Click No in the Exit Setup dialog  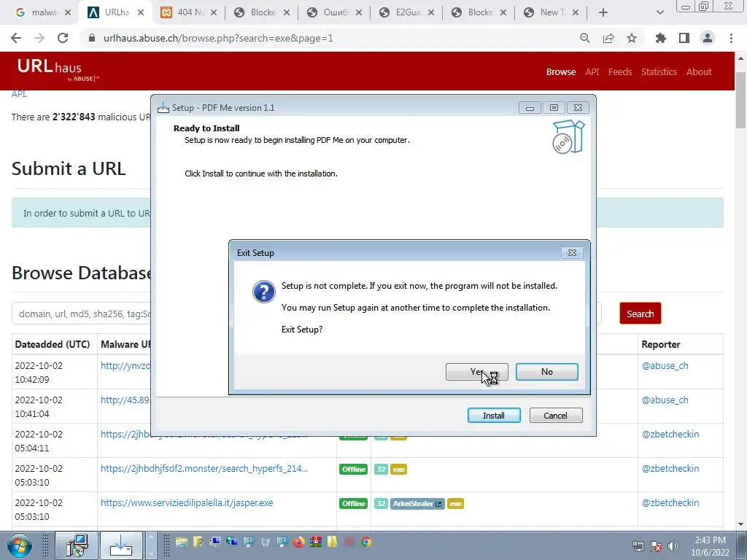(546, 372)
